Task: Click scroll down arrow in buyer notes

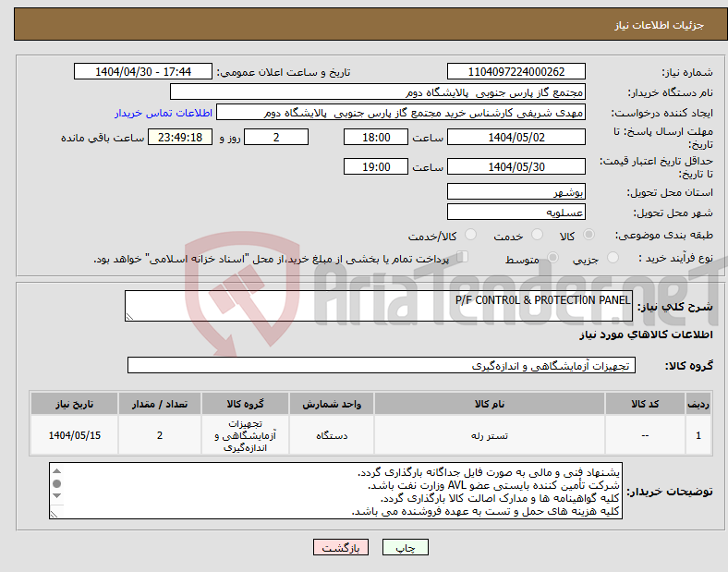Action: [x=56, y=496]
